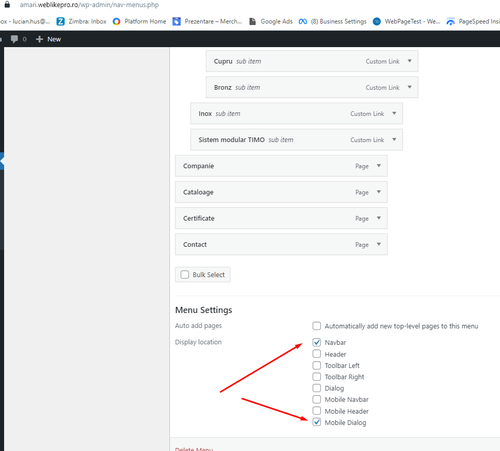Uncheck the Mobile Dialog display location
The image size is (500, 451).
click(317, 422)
